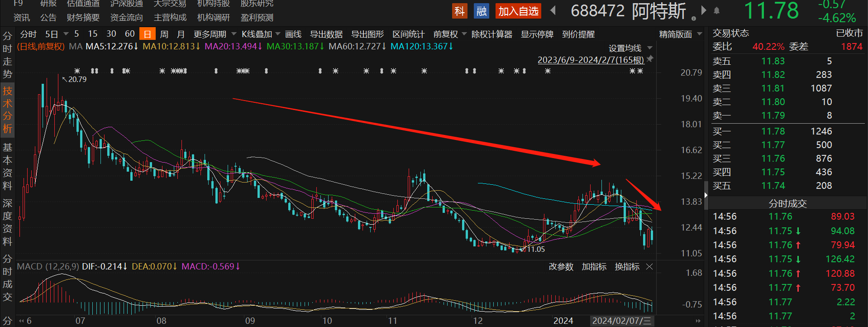This screenshot has width=868, height=327.
Task: Click 导出图形 to export chart image
Action: pyautogui.click(x=367, y=34)
